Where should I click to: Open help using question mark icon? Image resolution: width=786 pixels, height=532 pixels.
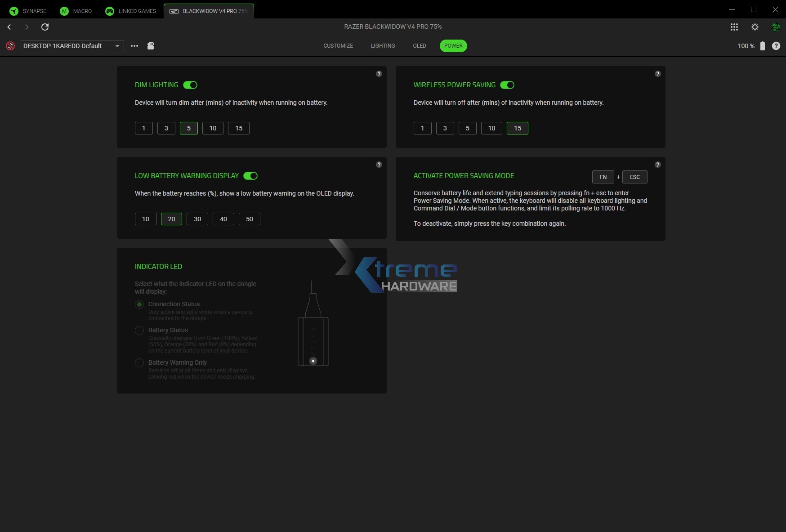point(776,45)
